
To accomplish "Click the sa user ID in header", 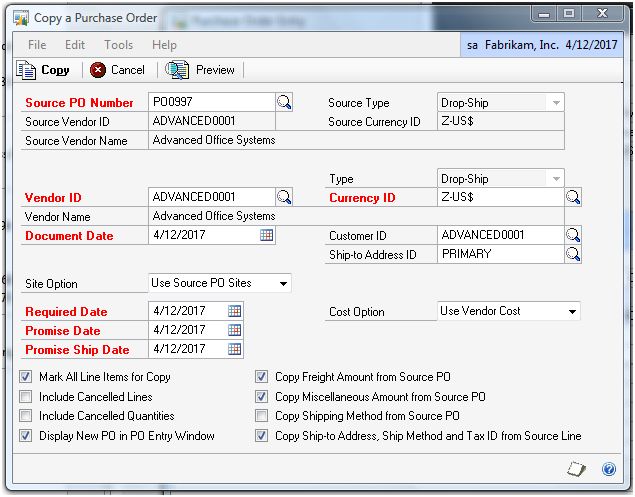I will 472,45.
